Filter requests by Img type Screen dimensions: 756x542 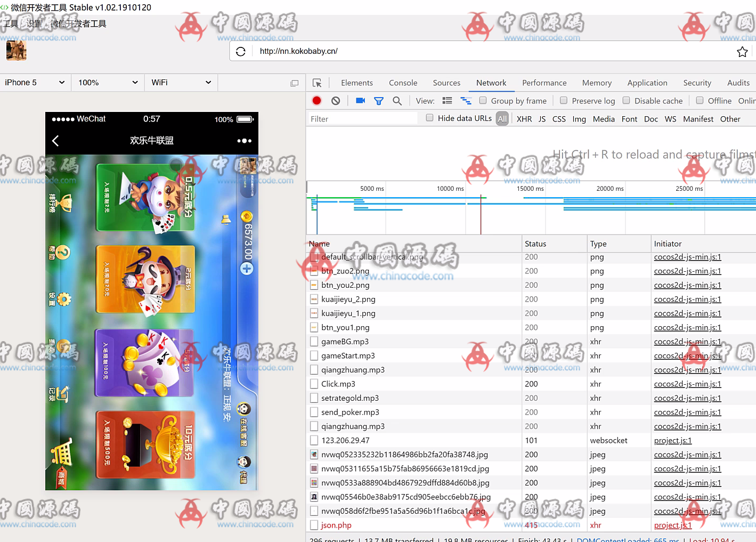(579, 119)
